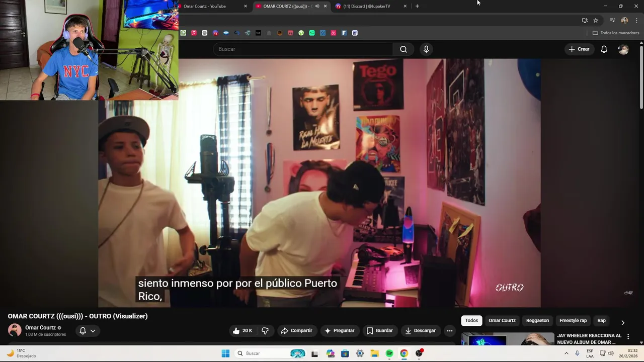Image resolution: width=644 pixels, height=362 pixels.
Task: Share video via Compartir button
Action: (x=296, y=331)
